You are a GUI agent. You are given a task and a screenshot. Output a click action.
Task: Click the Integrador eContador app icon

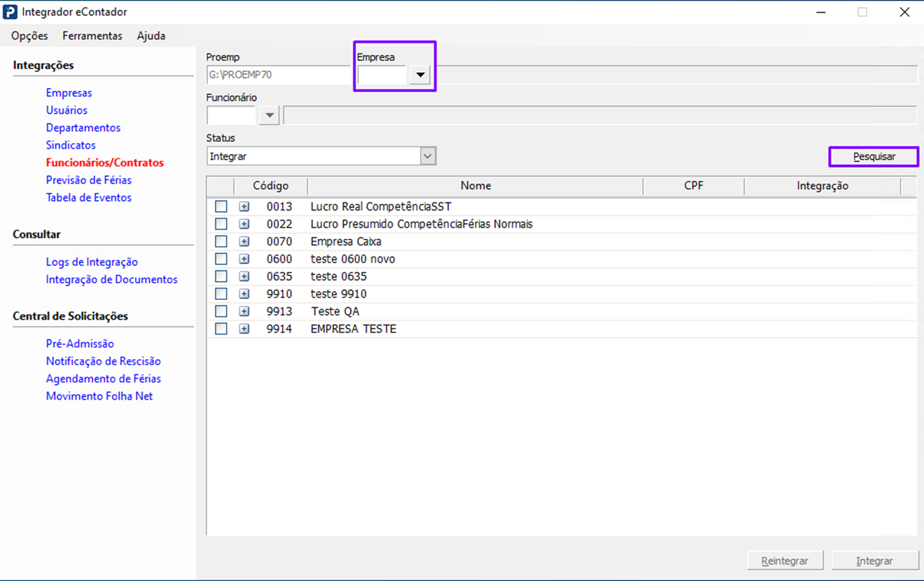tap(10, 12)
